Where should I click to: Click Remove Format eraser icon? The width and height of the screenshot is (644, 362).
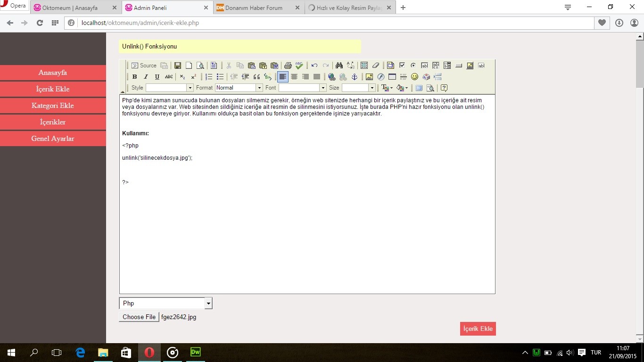[x=376, y=66]
